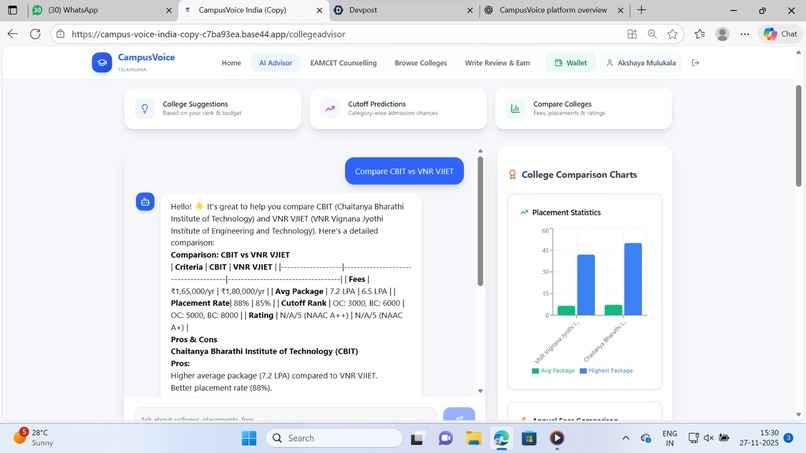The width and height of the screenshot is (806, 453).
Task: Open Akshaya Mulukala profile
Action: pyautogui.click(x=640, y=63)
